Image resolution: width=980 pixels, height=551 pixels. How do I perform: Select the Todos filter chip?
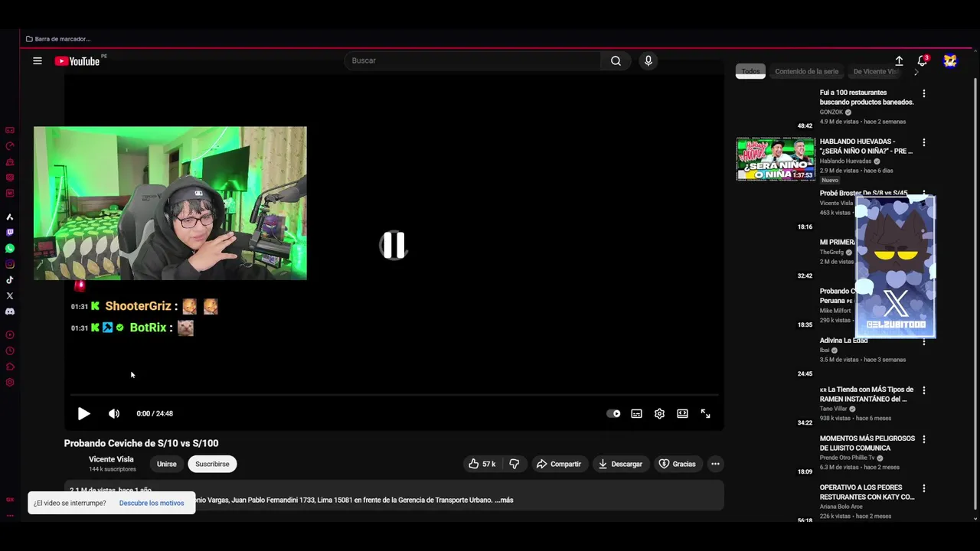pos(750,71)
